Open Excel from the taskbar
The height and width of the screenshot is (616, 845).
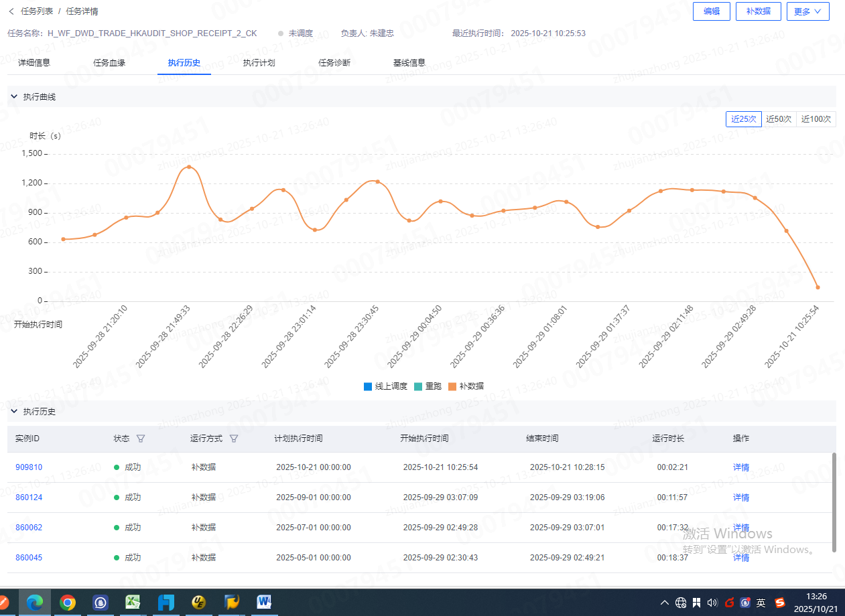[x=133, y=603]
